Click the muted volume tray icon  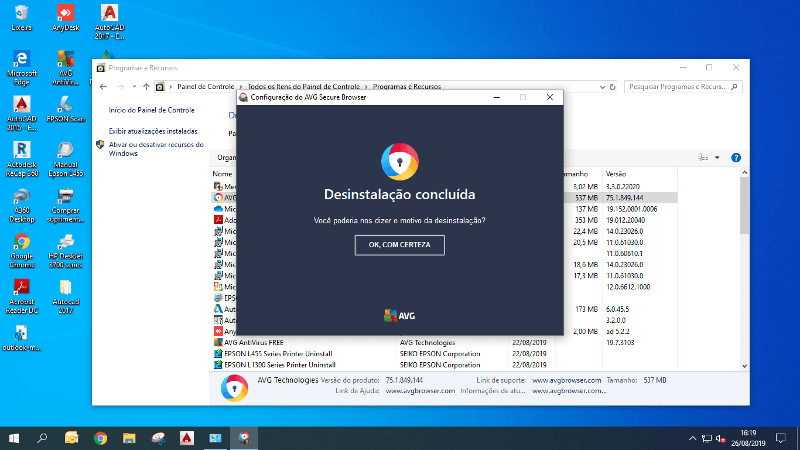[x=720, y=438]
